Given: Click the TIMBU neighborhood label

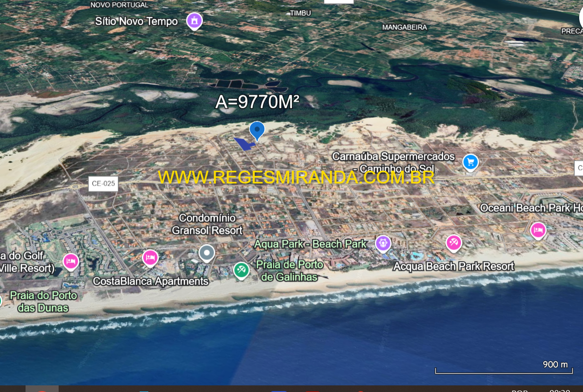Looking at the screenshot, I should coord(300,13).
